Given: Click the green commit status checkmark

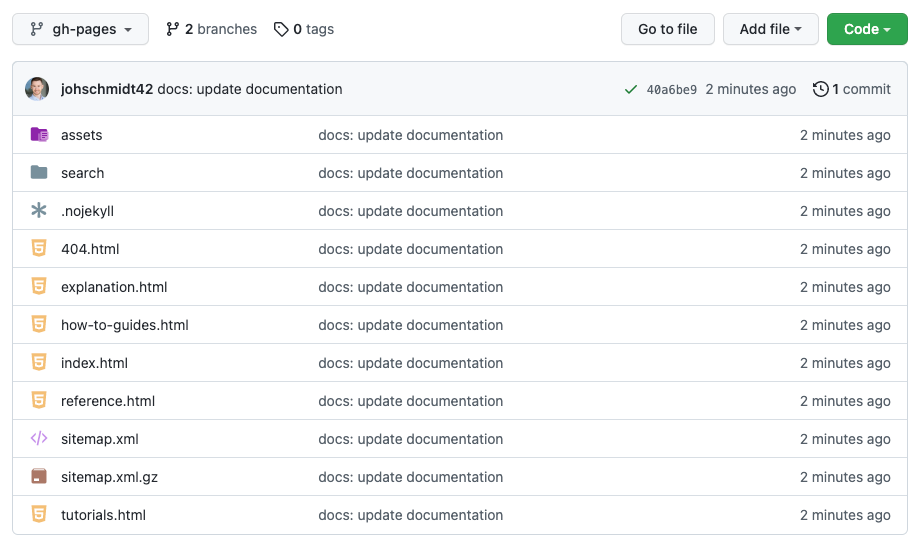Looking at the screenshot, I should [x=631, y=89].
